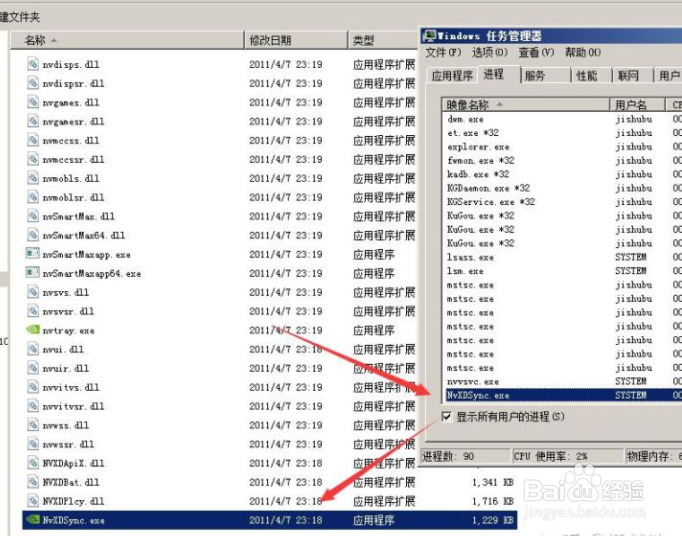Click the nvmccss.dll file icon
Screen dimensions: 682x536
pos(33,140)
